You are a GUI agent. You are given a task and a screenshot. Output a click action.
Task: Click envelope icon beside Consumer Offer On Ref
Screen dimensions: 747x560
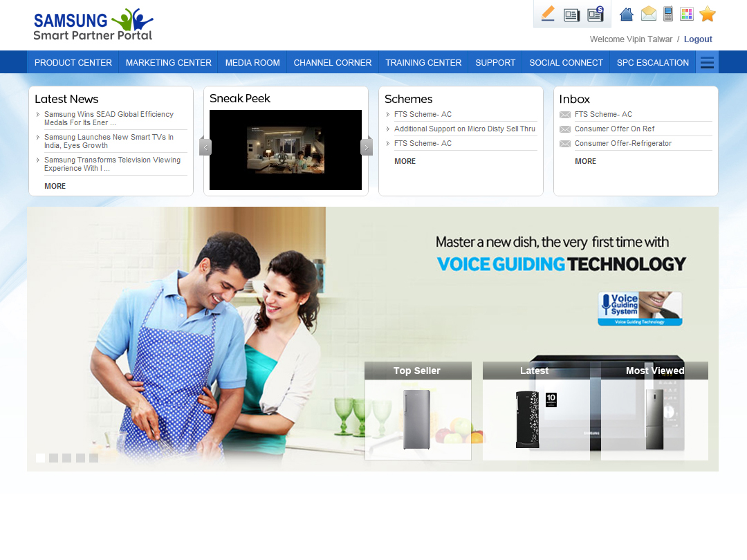pos(565,129)
